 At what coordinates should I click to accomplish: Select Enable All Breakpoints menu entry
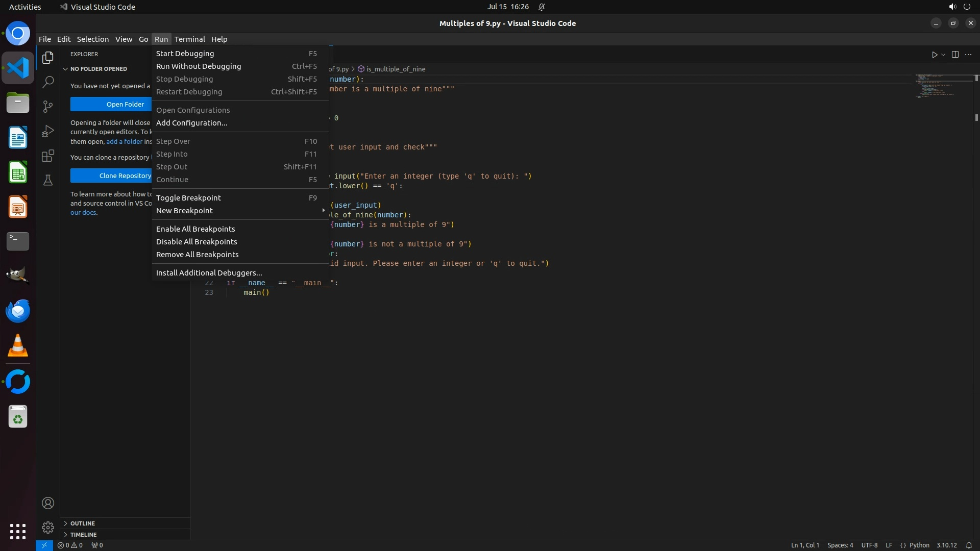tap(195, 229)
